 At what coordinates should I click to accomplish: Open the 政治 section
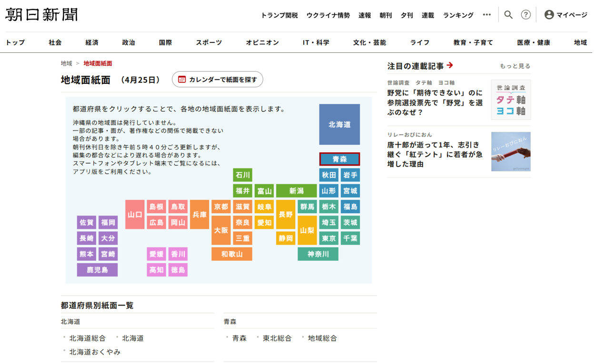click(129, 43)
